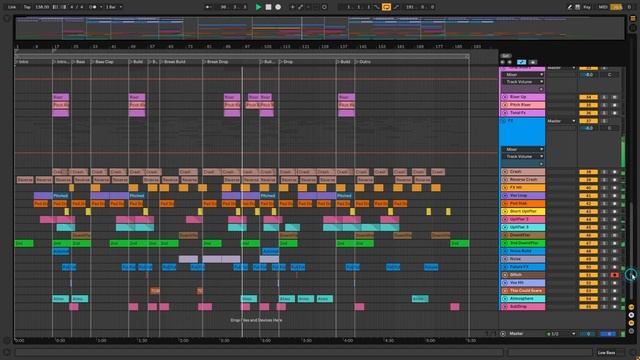This screenshot has width=640, height=360.
Task: Open FX track Mixer dropdown
Action: tap(523, 149)
